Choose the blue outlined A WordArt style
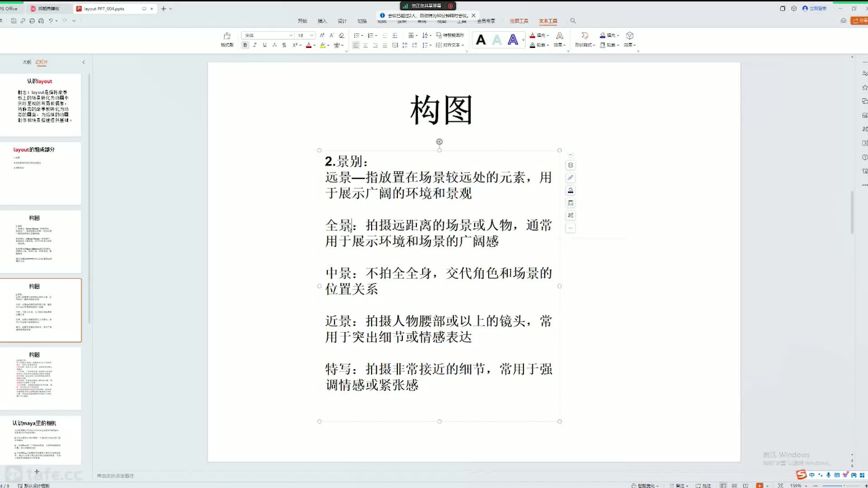Image resolution: width=868 pixels, height=488 pixels. tap(513, 40)
